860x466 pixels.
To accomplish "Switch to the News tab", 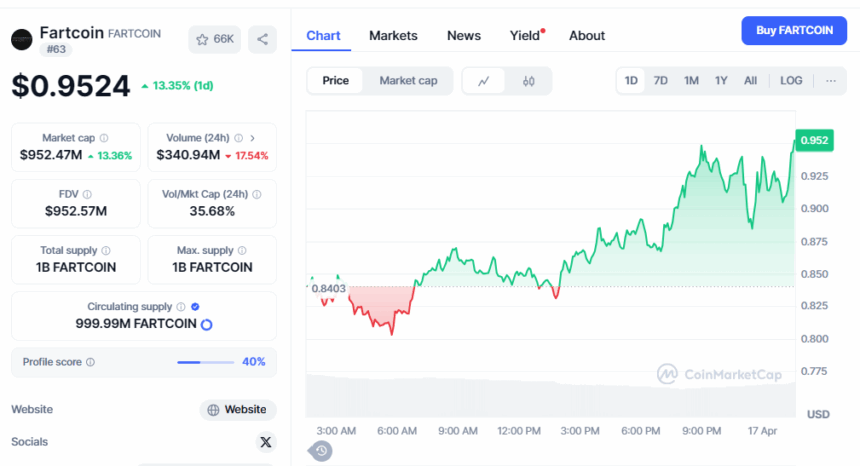I will 464,36.
